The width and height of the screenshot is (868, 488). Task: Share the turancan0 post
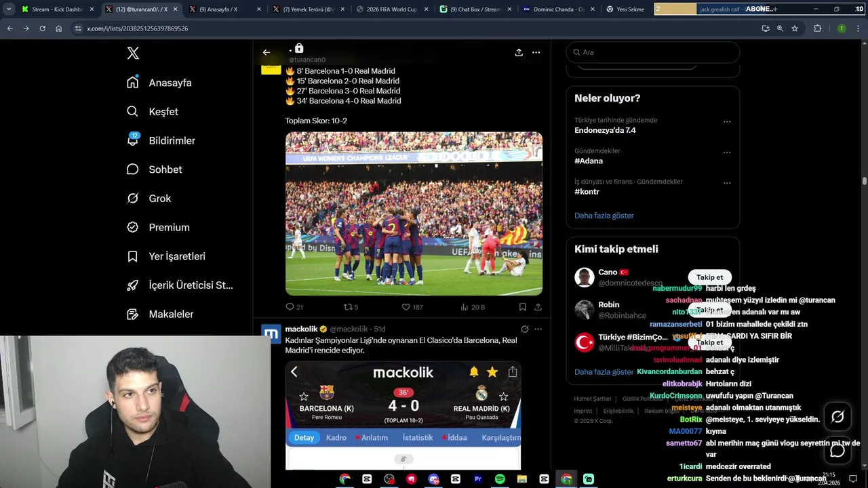point(538,307)
